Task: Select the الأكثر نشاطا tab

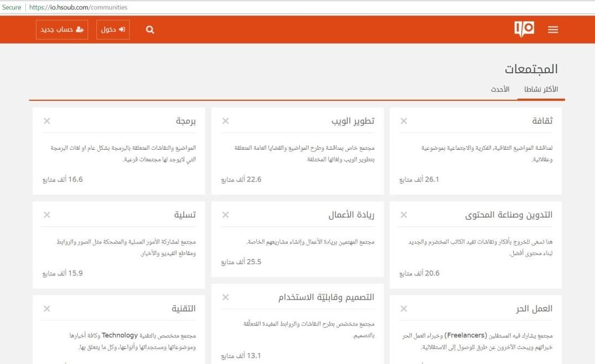Action: [540, 89]
